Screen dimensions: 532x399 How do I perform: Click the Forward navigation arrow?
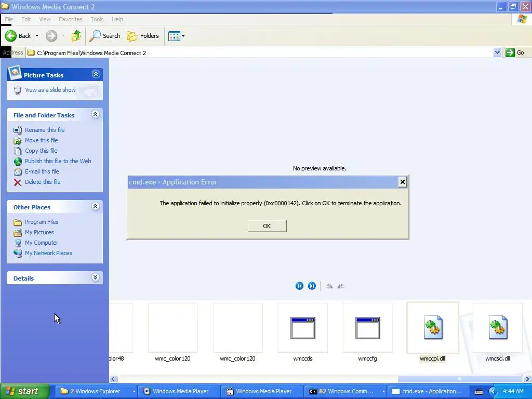pyautogui.click(x=51, y=36)
